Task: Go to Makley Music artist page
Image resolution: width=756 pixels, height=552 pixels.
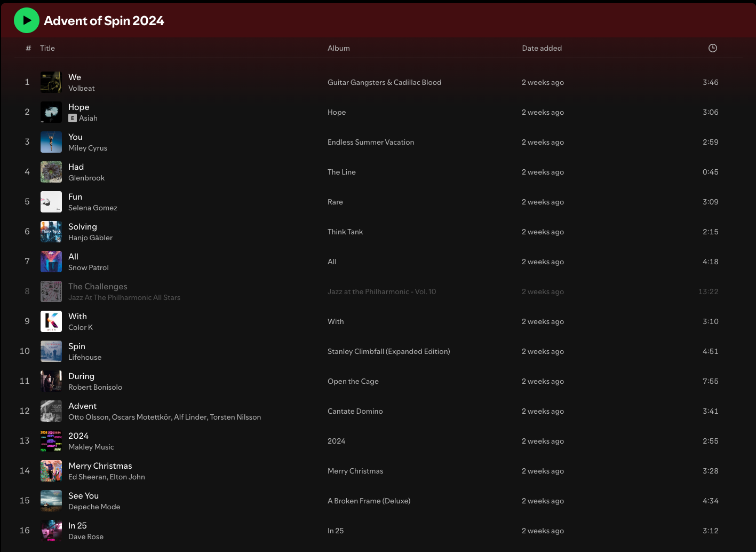Action: tap(91, 447)
